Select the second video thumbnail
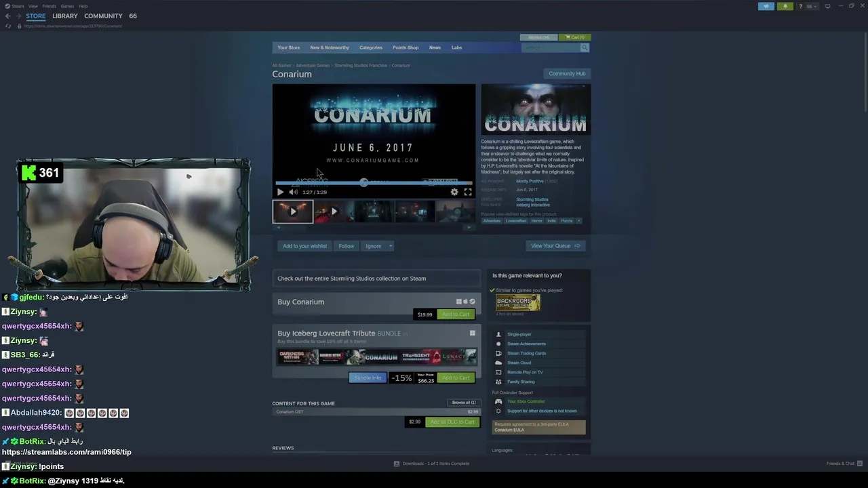 click(x=334, y=211)
